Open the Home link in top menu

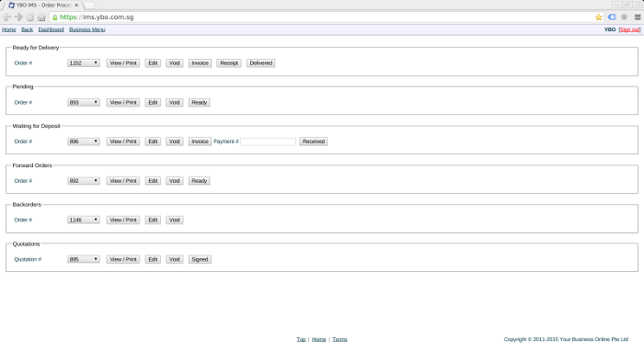[x=9, y=29]
